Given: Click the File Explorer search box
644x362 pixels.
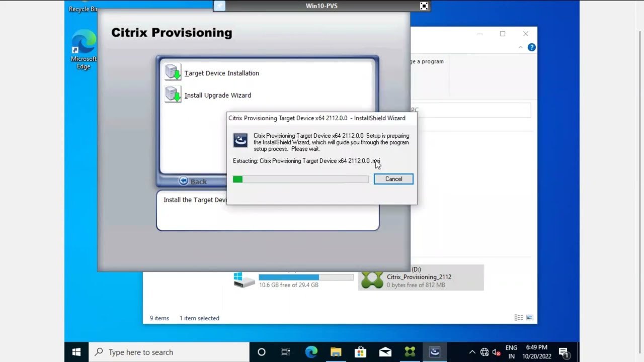Looking at the screenshot, I should coord(470,110).
